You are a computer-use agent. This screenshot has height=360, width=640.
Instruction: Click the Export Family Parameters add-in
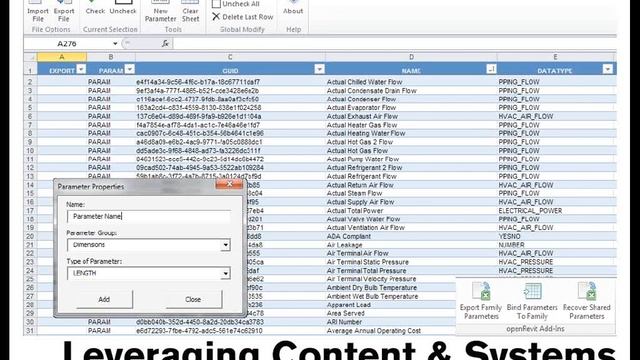point(481,301)
